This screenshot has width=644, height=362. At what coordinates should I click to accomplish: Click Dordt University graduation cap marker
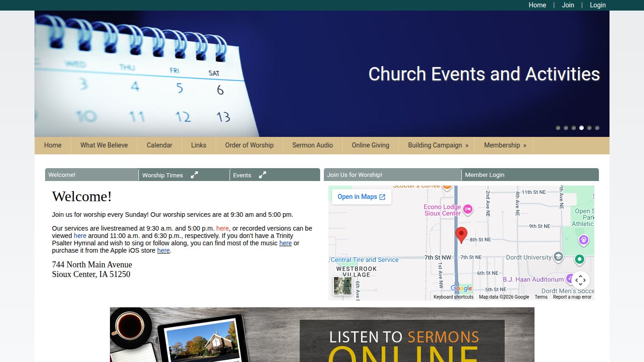(558, 257)
